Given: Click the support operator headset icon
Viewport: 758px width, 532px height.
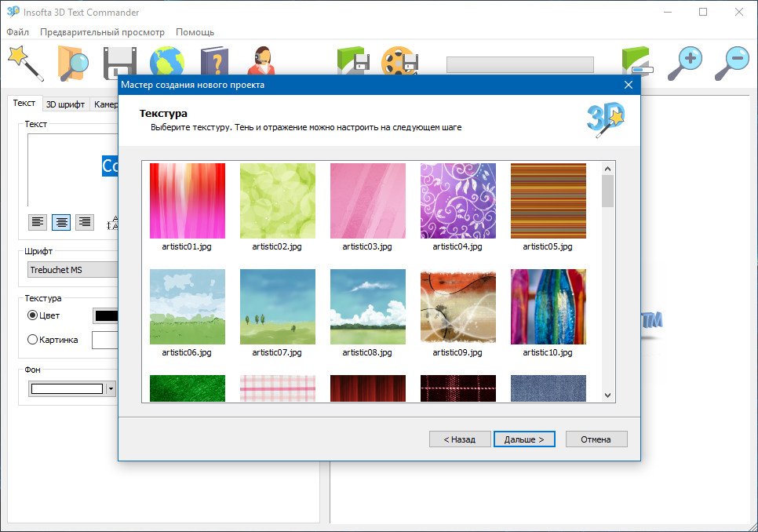Looking at the screenshot, I should pos(261,63).
